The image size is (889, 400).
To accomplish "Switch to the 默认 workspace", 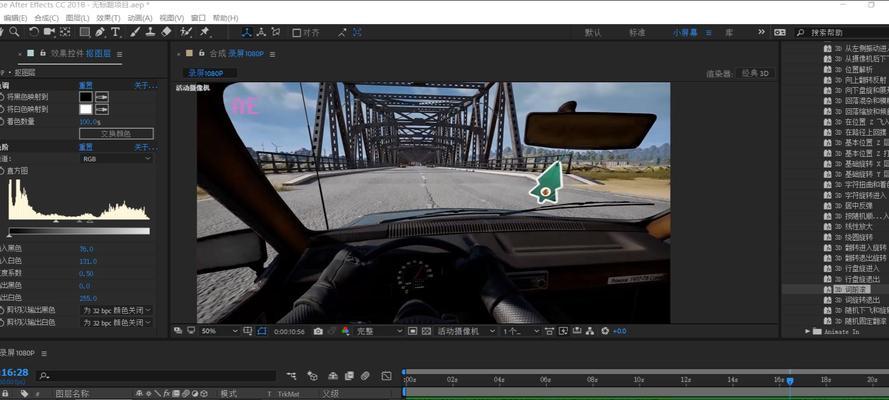I will tap(593, 33).
